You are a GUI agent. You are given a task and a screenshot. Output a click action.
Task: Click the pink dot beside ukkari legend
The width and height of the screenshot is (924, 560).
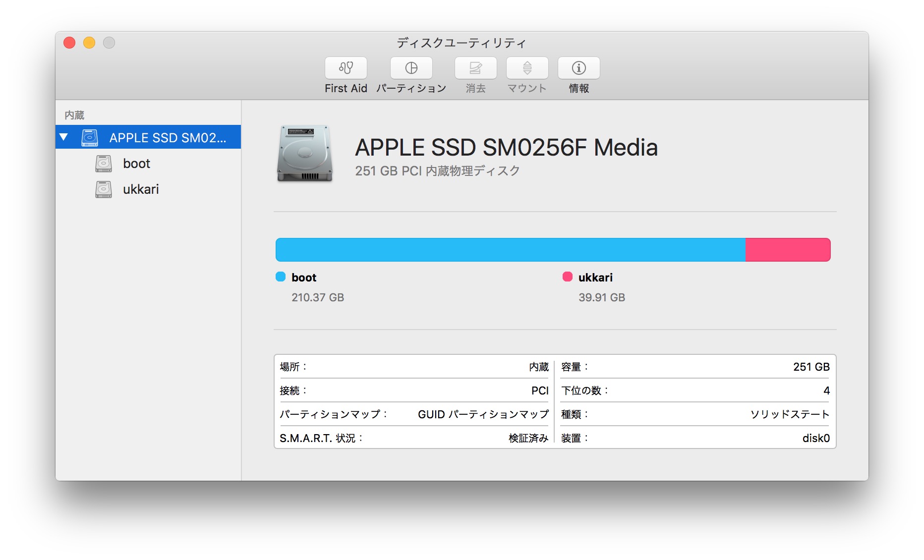click(568, 277)
